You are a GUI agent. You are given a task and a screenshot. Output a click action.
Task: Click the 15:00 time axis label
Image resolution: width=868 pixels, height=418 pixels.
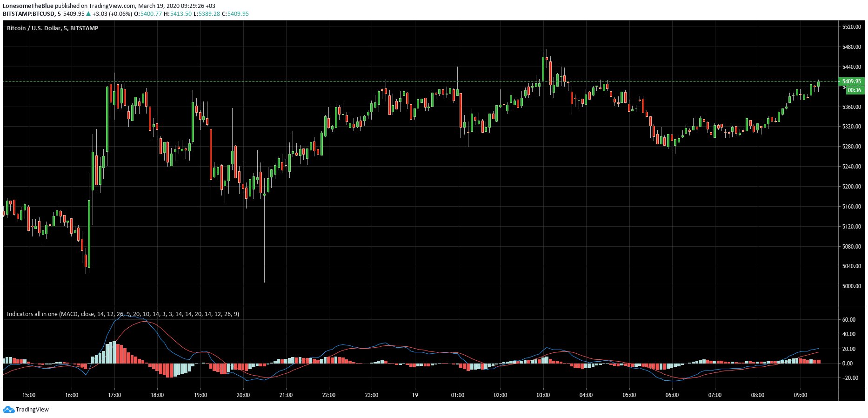click(x=29, y=395)
